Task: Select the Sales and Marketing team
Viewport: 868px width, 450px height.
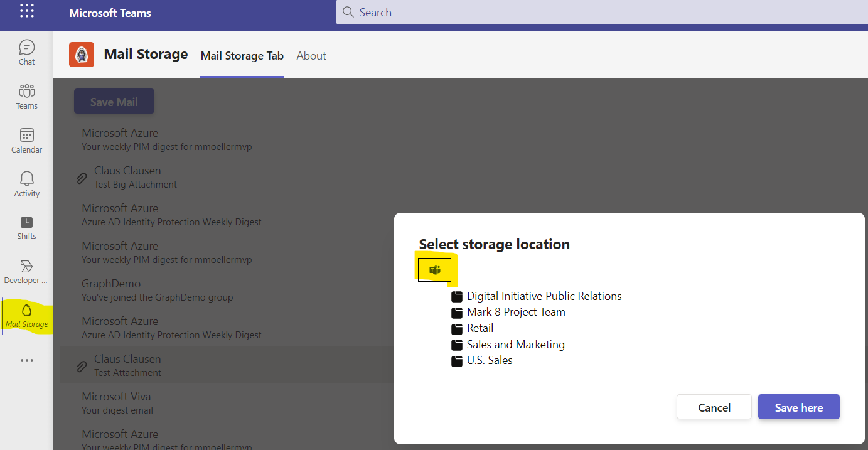Action: point(516,345)
